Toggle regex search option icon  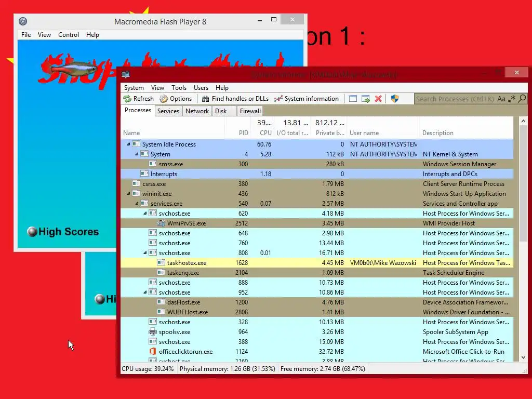[512, 99]
